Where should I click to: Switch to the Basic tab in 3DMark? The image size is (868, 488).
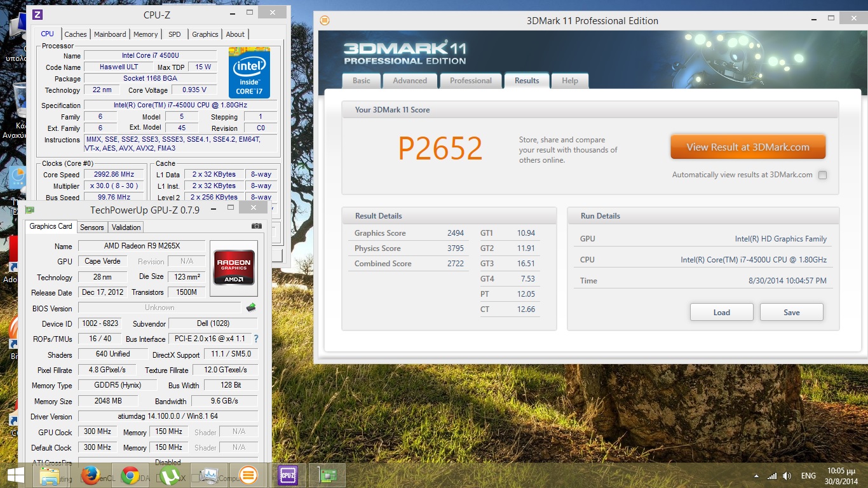tap(362, 81)
